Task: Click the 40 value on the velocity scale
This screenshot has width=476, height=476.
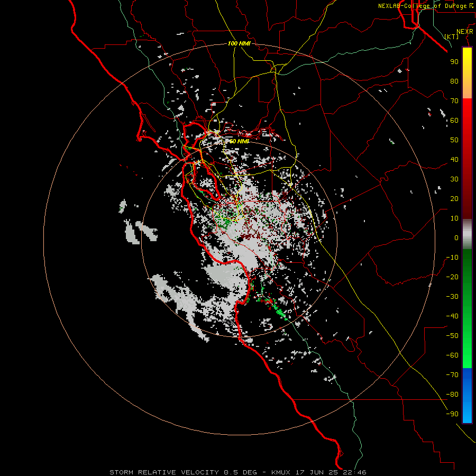Action: 454,160
